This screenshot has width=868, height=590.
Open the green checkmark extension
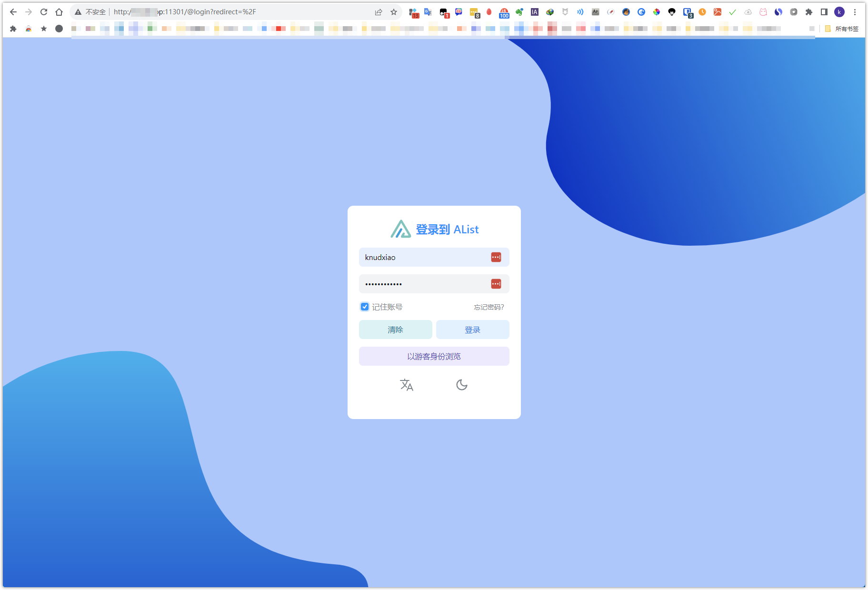point(733,12)
